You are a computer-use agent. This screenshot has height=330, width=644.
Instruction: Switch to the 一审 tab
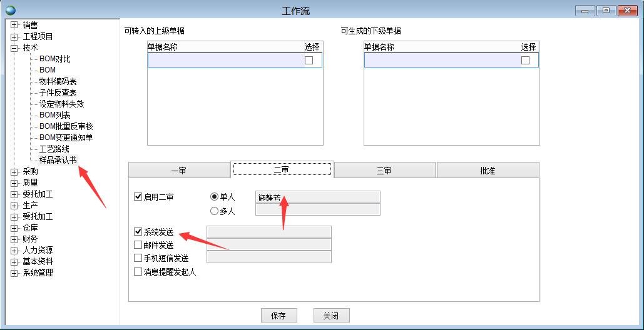(178, 170)
